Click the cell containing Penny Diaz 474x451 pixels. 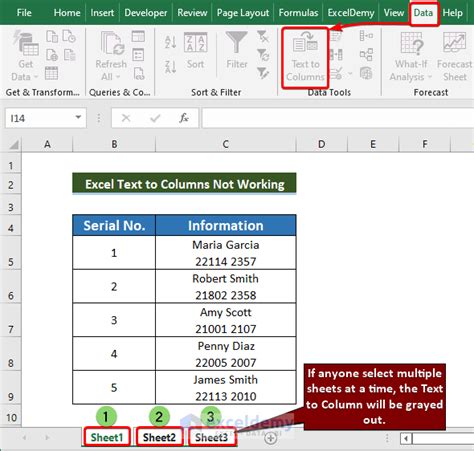tap(226, 354)
